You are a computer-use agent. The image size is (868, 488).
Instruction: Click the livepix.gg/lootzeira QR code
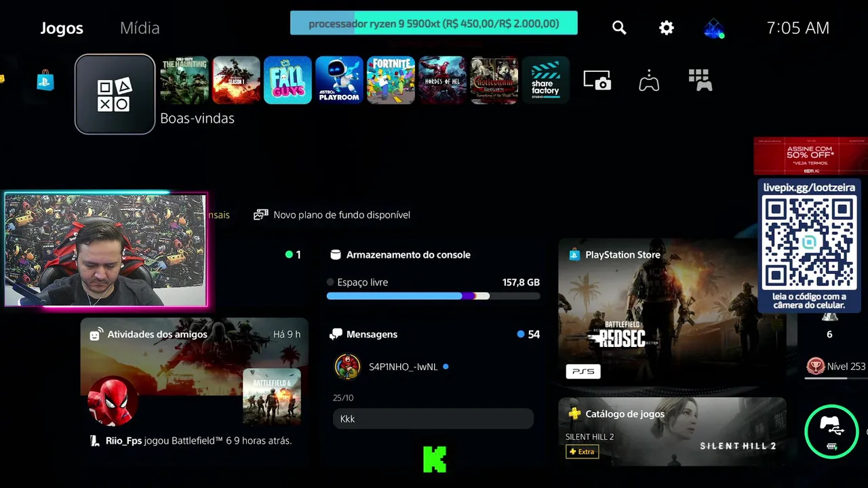pyautogui.click(x=810, y=243)
